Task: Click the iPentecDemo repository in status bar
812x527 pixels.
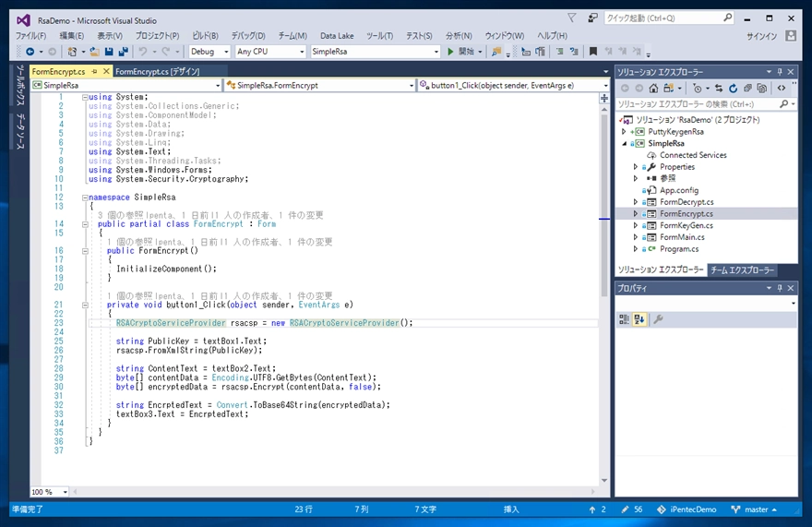Action: tap(687, 509)
